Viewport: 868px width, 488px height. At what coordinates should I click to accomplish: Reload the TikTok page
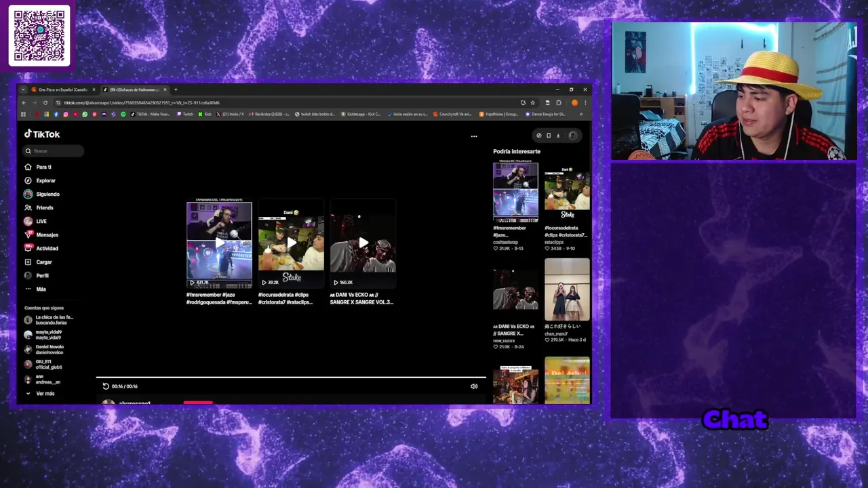[45, 103]
